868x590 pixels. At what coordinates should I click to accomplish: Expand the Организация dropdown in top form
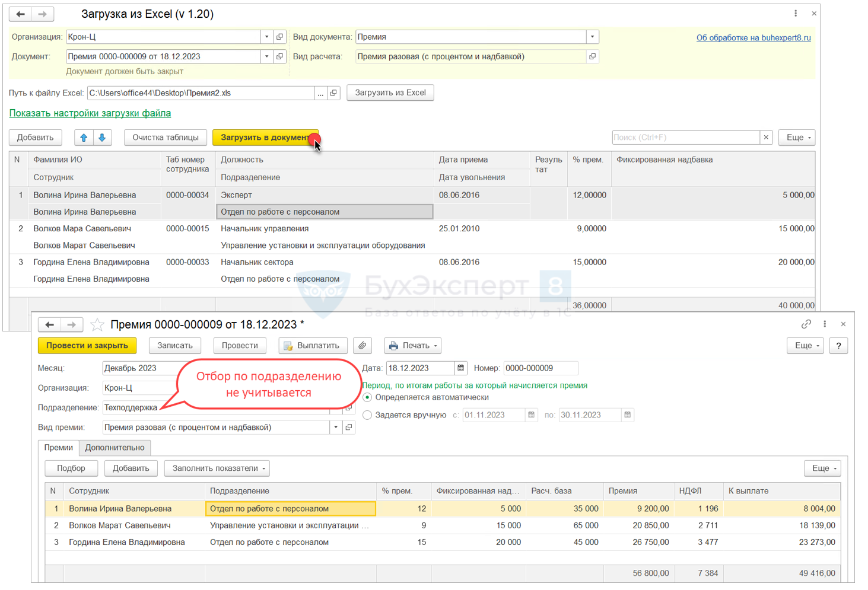(x=266, y=37)
